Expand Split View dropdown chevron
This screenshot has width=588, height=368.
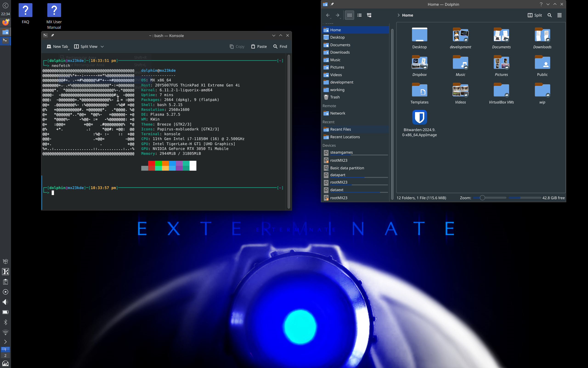click(102, 46)
